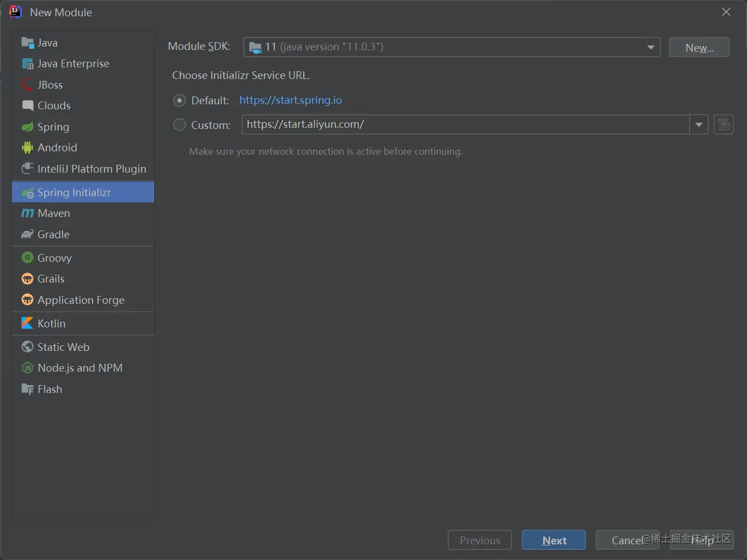The image size is (747, 560).
Task: Click the Previous button
Action: (x=479, y=540)
